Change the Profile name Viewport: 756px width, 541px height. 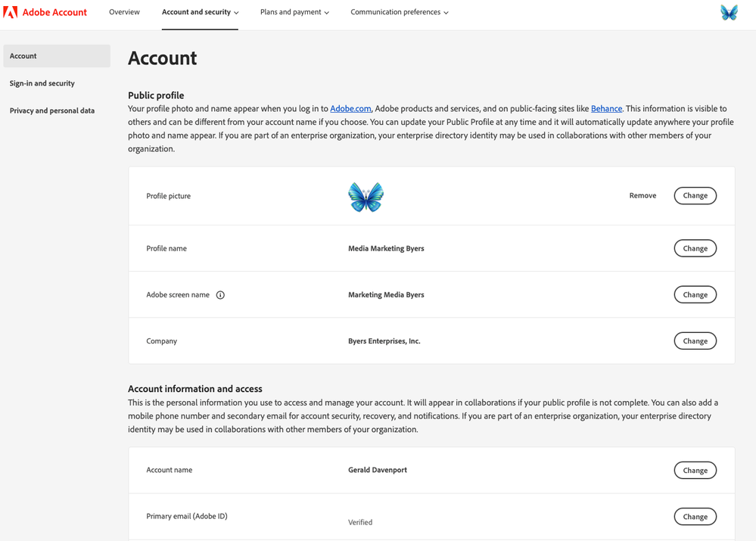pos(695,248)
